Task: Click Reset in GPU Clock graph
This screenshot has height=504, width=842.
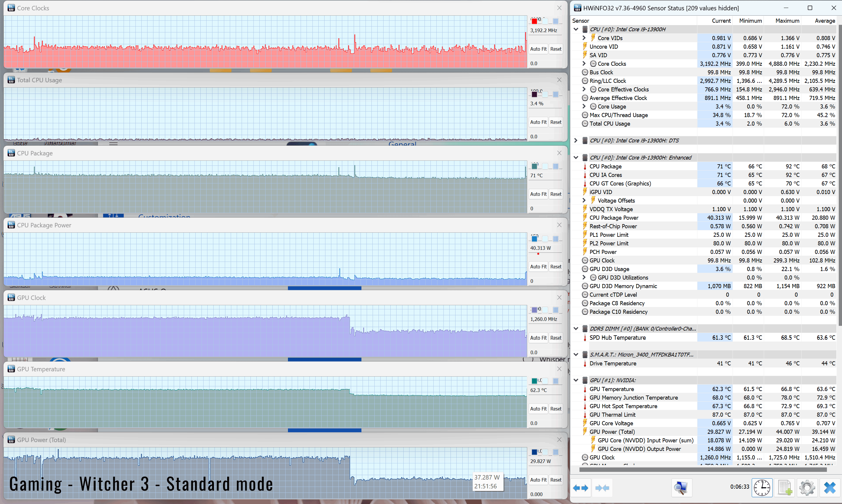Action: click(556, 338)
